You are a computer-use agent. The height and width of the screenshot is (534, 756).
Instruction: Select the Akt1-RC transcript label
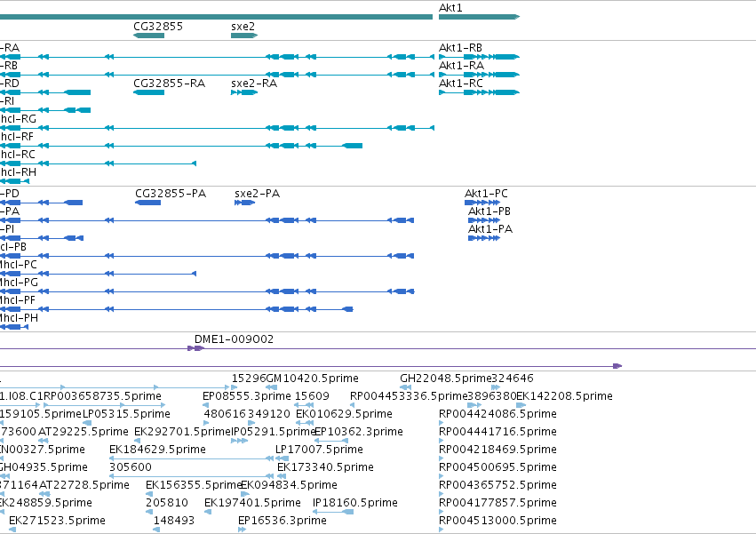(461, 84)
